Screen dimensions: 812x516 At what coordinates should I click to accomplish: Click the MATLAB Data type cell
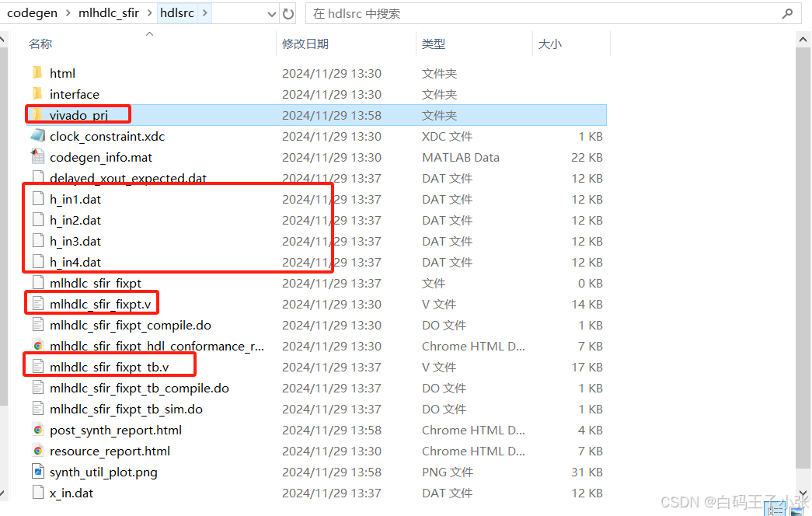tap(460, 157)
